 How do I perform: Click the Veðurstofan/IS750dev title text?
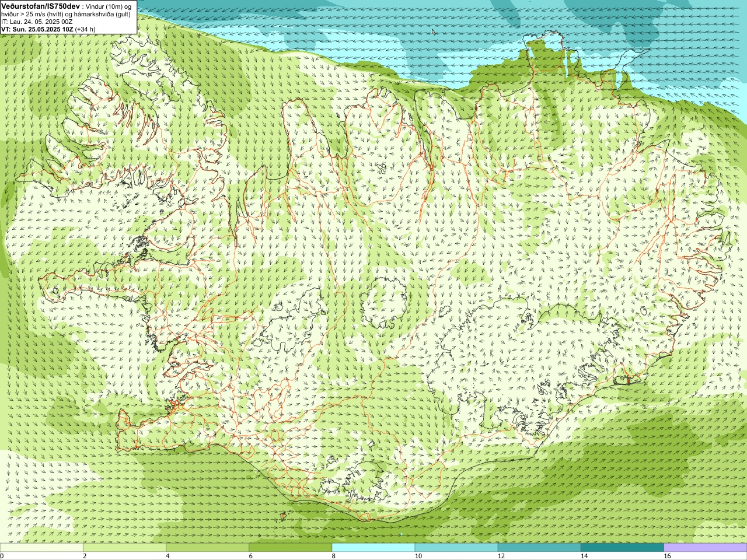point(41,5)
